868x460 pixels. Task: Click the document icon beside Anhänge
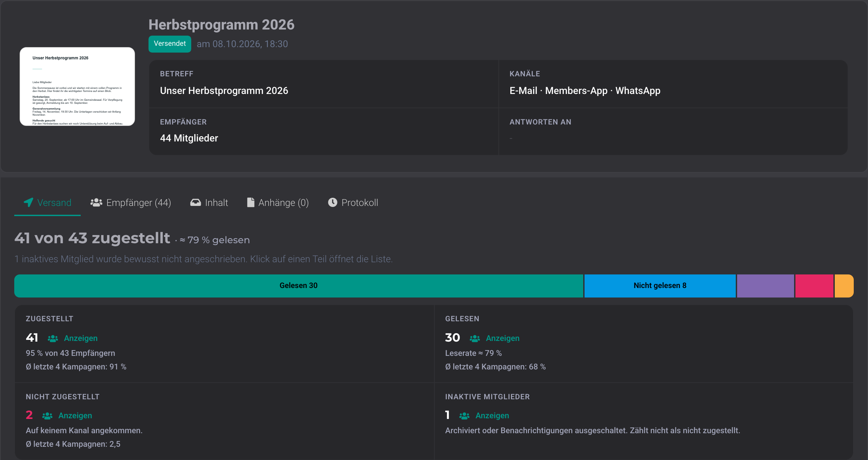[251, 203]
